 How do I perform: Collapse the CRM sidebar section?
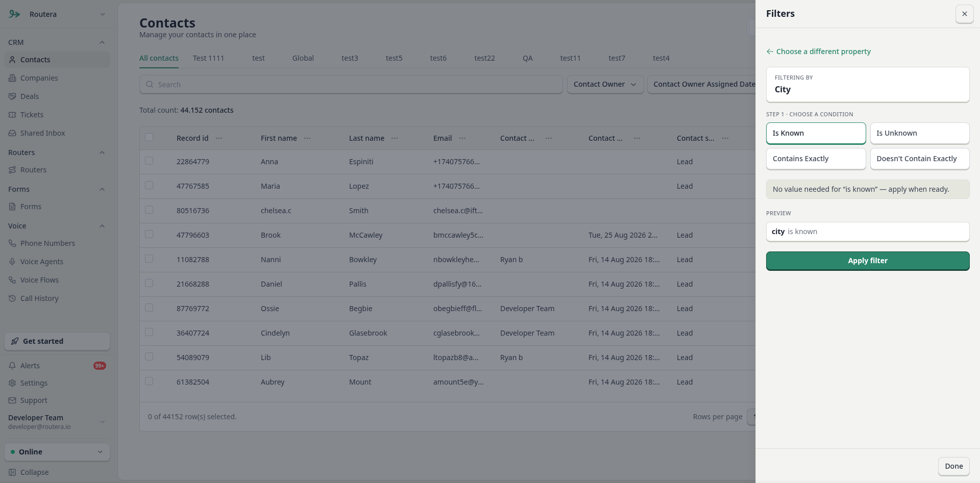pos(102,42)
